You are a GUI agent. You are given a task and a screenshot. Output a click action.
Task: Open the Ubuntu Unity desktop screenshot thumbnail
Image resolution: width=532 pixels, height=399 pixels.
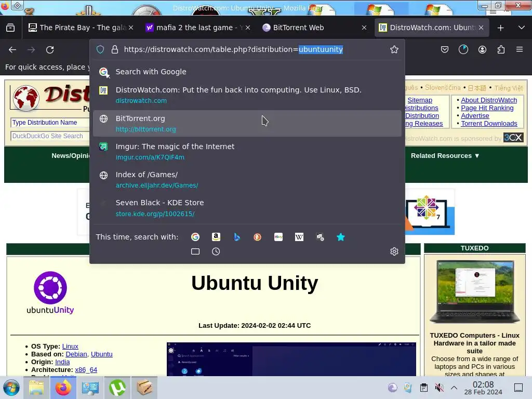[x=291, y=359]
